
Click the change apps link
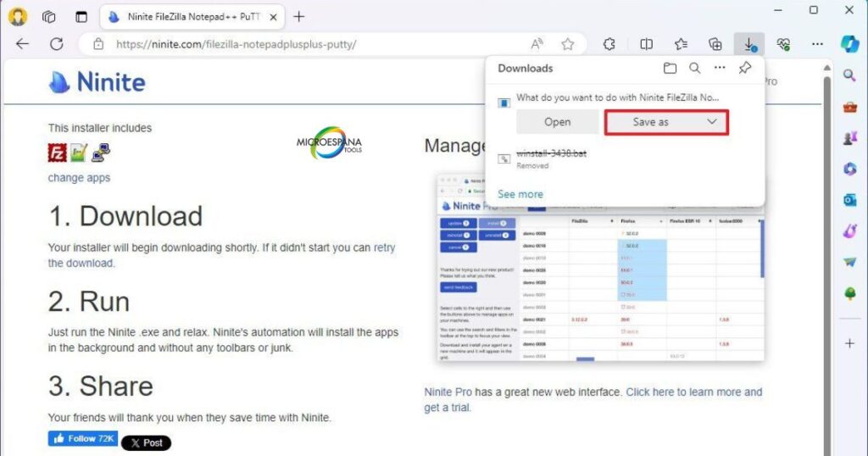[x=79, y=178]
